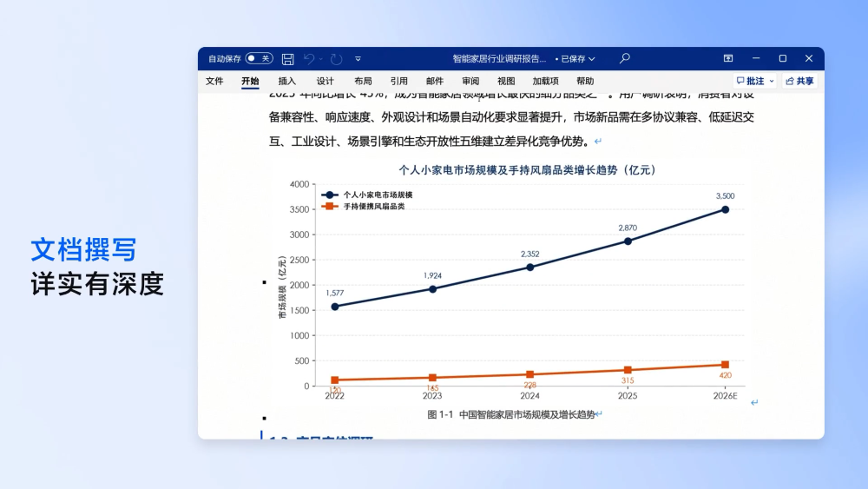
Task: Open Customize Quick Access Toolbar dropdown
Action: tap(358, 59)
